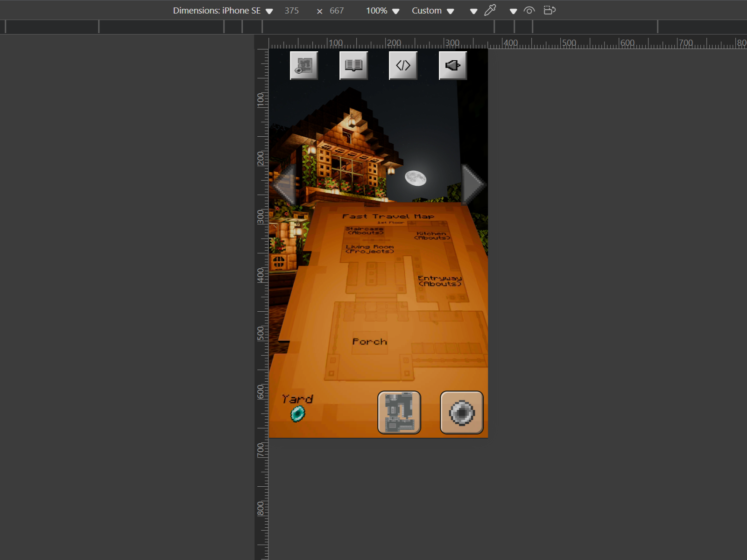747x560 pixels.
Task: Toggle the sound speaker button
Action: (x=453, y=65)
